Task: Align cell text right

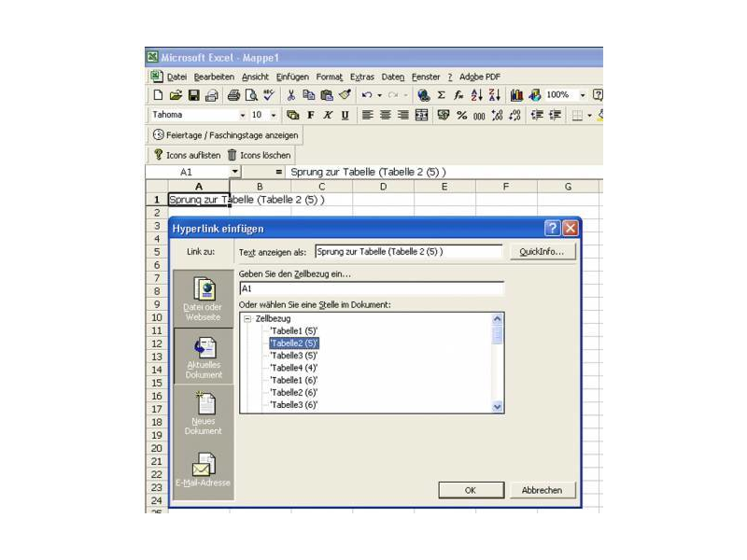Action: click(x=403, y=115)
